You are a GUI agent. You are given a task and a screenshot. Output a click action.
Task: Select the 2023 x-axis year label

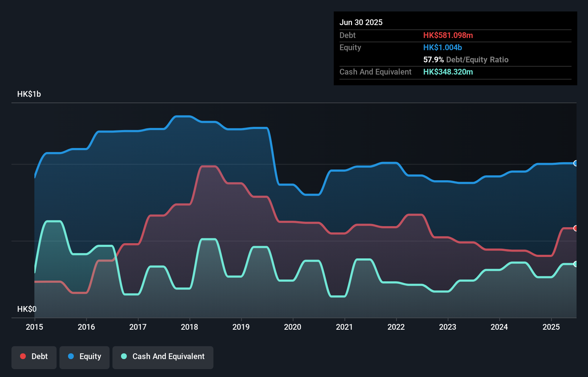coord(448,327)
